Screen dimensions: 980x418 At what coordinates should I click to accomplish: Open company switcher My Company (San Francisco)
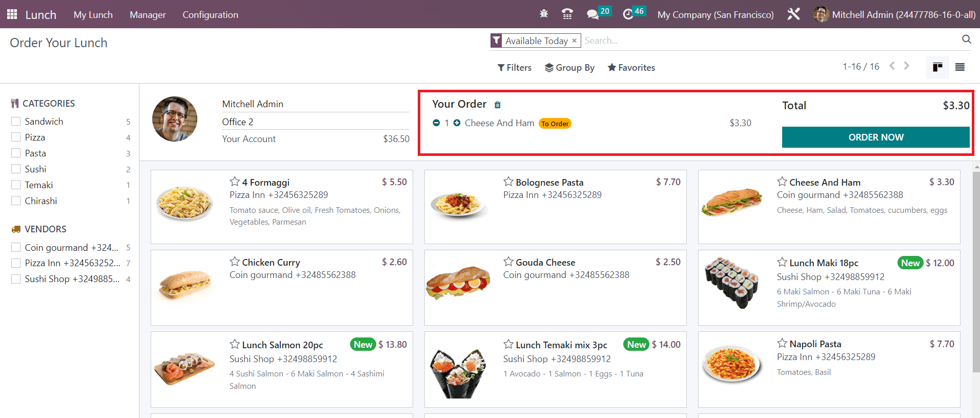tap(716, 15)
